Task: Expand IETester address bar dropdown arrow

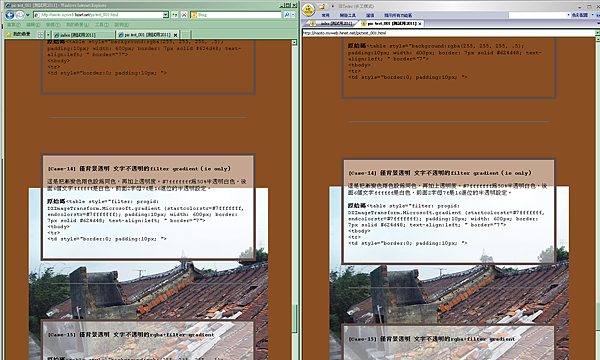Action: click(x=597, y=33)
